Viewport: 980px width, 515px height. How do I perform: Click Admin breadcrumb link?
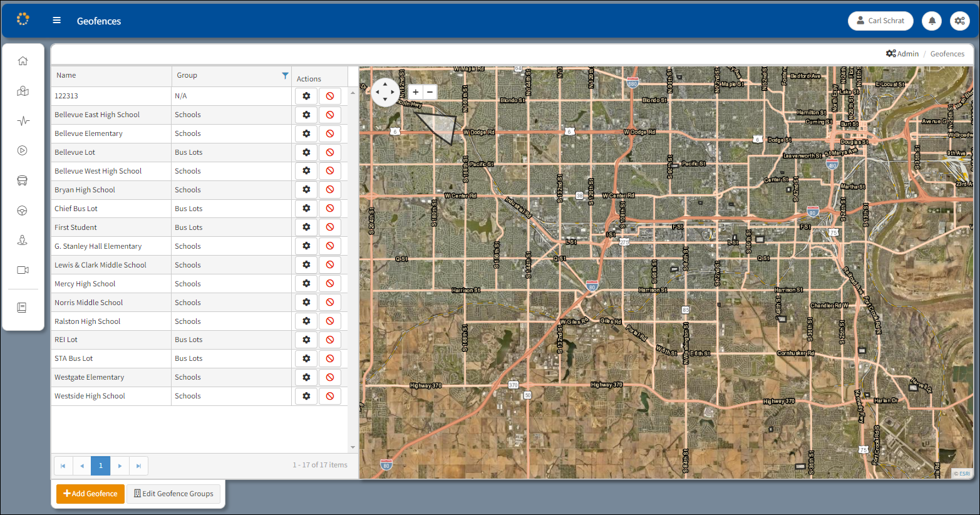[x=902, y=54]
